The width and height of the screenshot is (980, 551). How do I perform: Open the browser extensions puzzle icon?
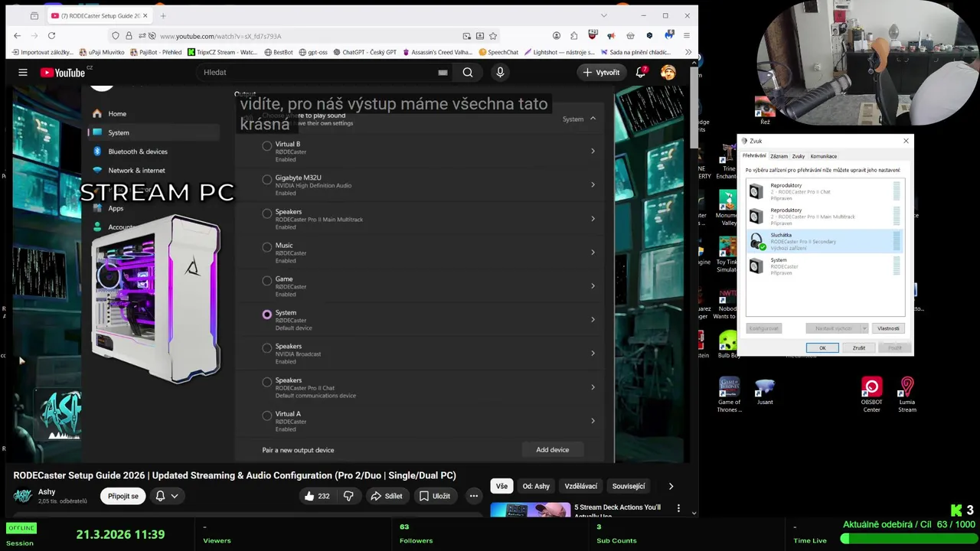click(x=573, y=36)
